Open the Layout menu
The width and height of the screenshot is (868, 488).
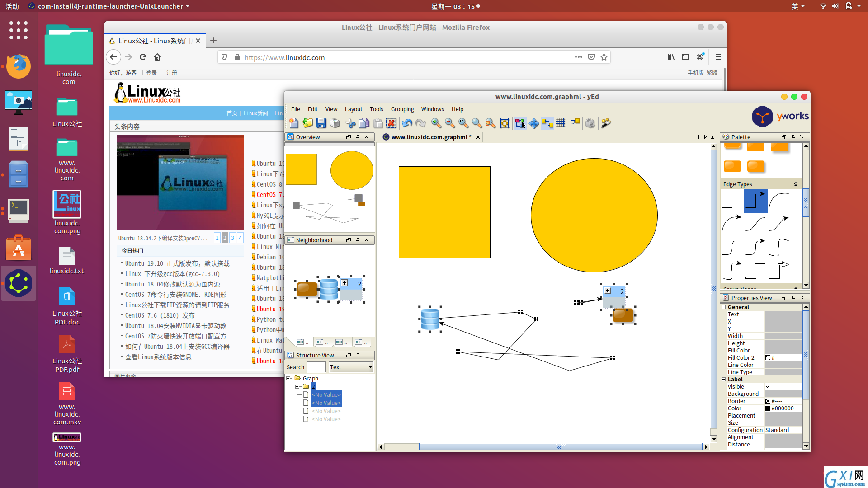(x=354, y=109)
